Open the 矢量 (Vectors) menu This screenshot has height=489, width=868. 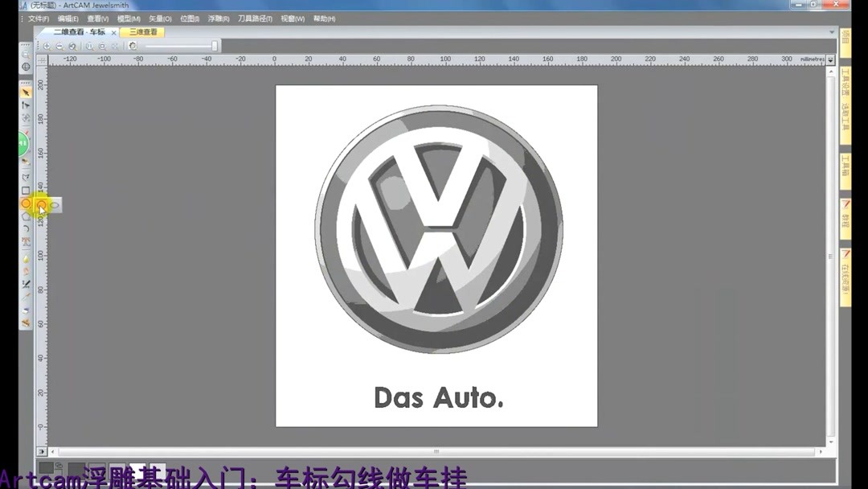point(161,18)
